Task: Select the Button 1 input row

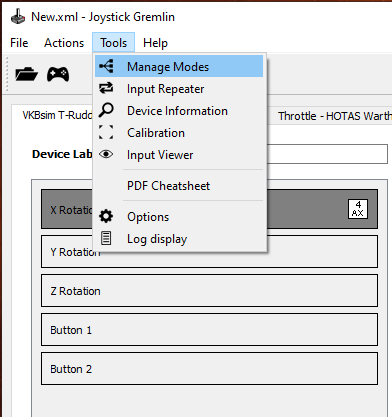Action: tap(209, 330)
